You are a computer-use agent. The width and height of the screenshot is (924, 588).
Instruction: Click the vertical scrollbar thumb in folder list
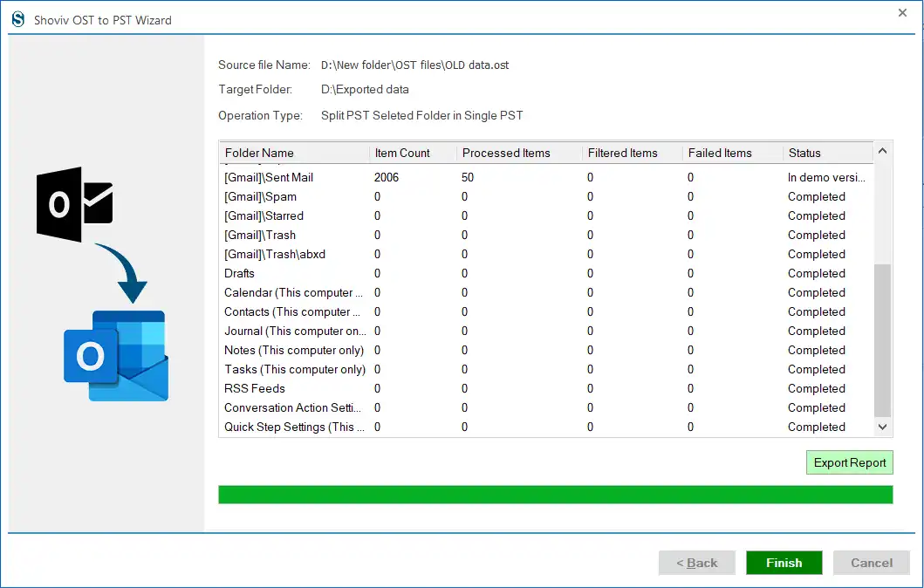coord(882,340)
